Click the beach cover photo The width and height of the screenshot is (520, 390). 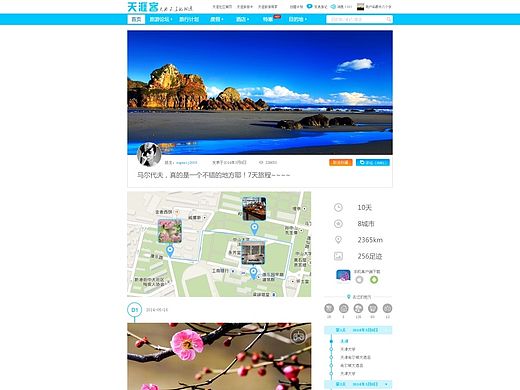click(260, 92)
